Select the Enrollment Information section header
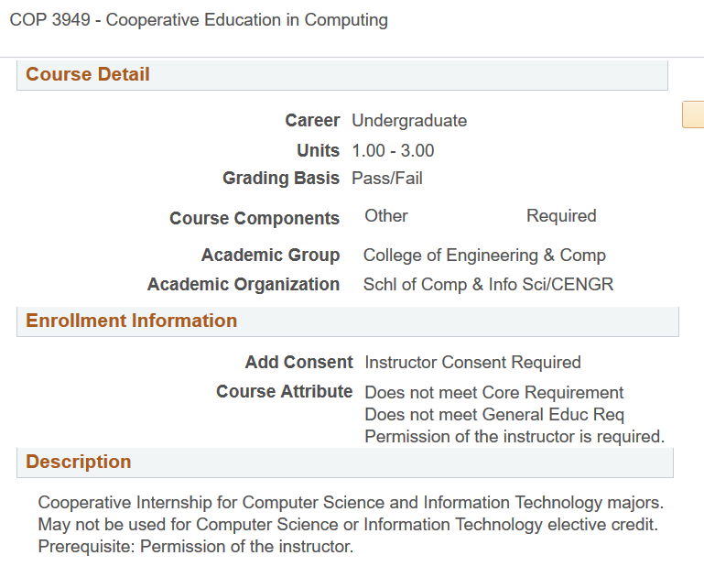The image size is (704, 588). point(131,321)
